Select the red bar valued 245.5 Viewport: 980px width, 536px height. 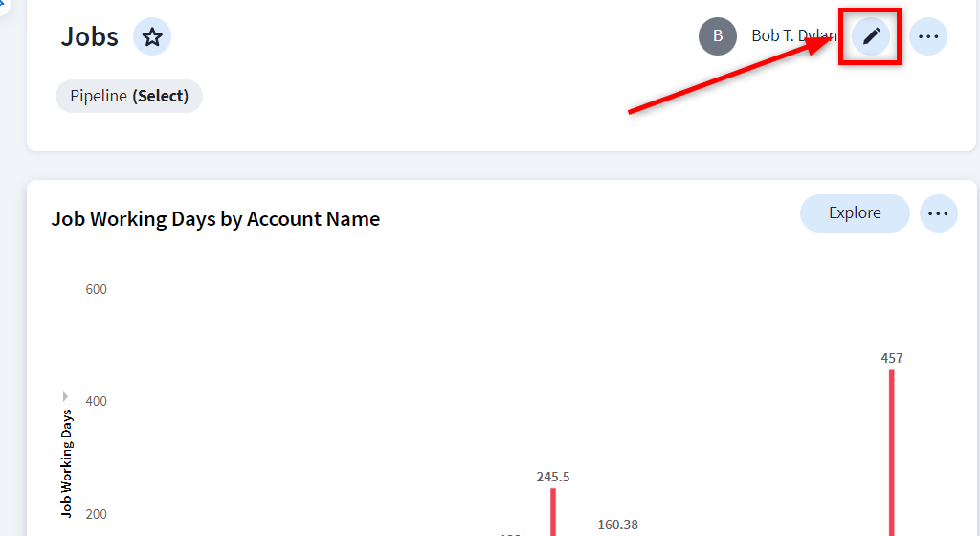pyautogui.click(x=553, y=512)
